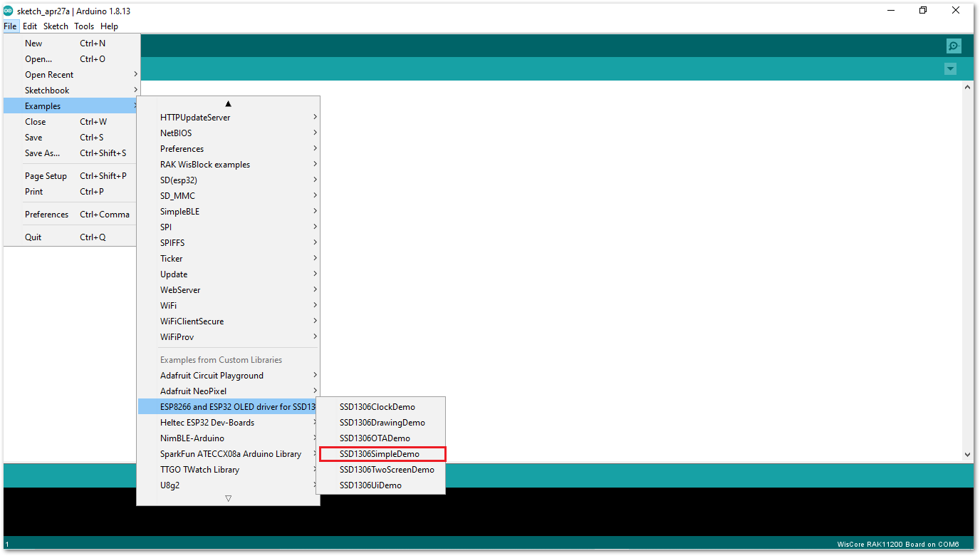
Task: Open SSD1306TwoScreenDemo example
Action: pyautogui.click(x=381, y=470)
